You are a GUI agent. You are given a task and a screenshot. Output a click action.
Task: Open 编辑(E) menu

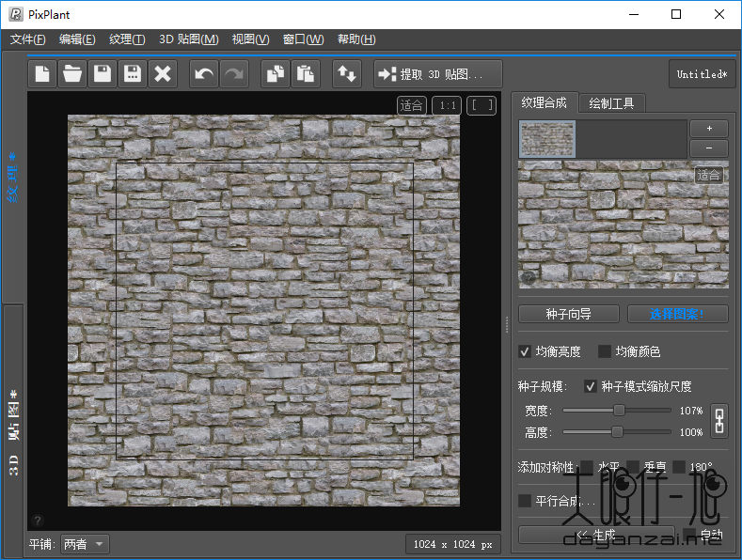click(77, 39)
